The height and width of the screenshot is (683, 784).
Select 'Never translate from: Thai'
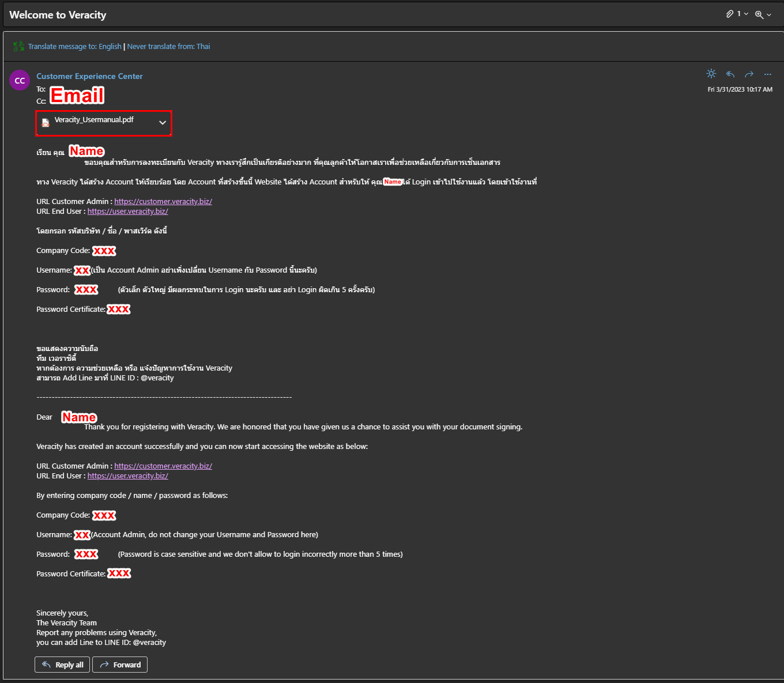tap(168, 47)
